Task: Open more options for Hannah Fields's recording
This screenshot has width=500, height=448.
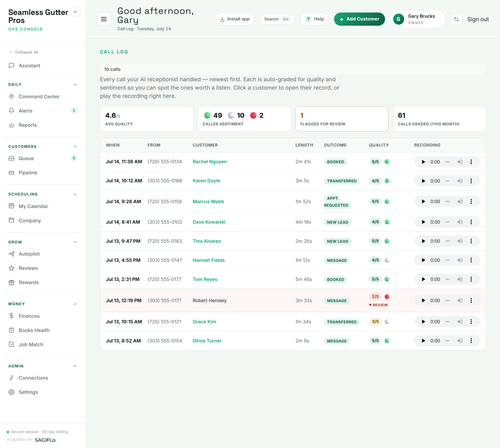Action: click(x=471, y=260)
